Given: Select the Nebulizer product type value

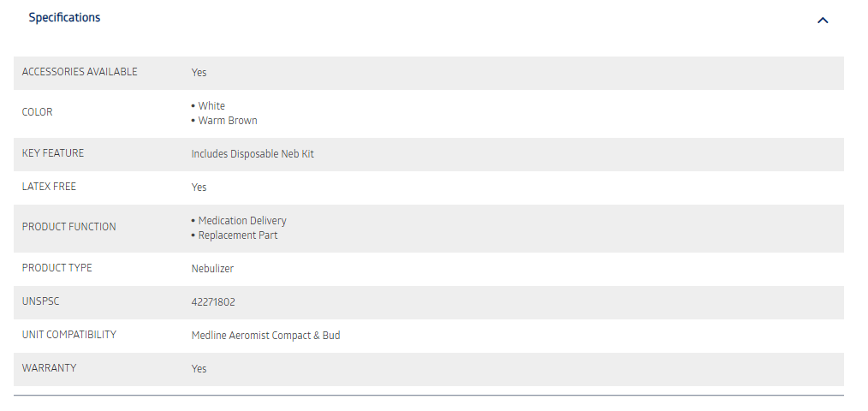Looking at the screenshot, I should [212, 269].
